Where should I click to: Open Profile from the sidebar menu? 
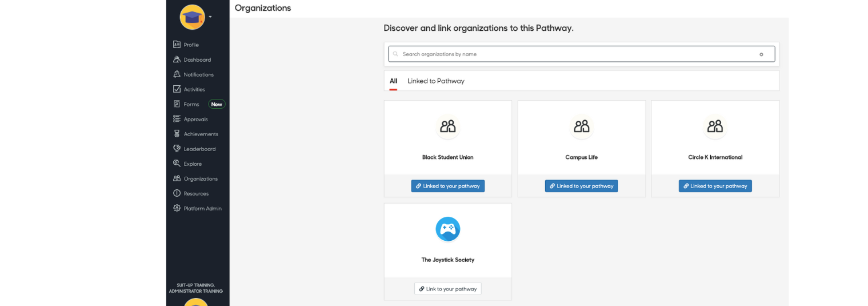191,45
